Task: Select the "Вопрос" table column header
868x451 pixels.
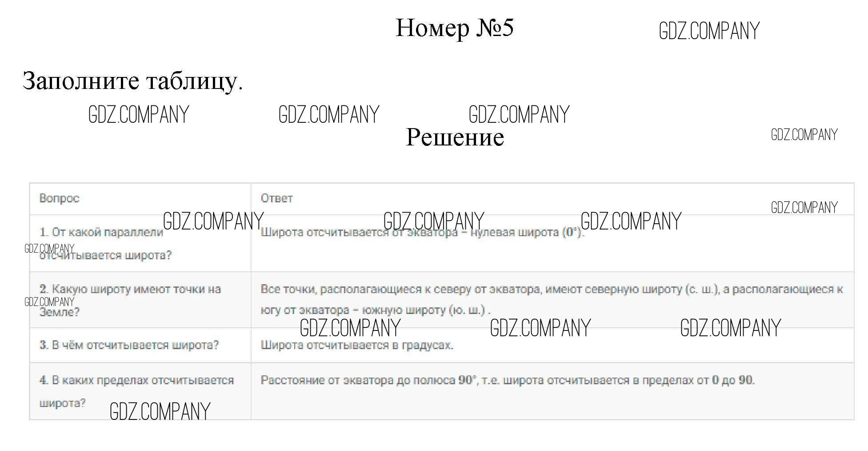Action: tap(59, 198)
